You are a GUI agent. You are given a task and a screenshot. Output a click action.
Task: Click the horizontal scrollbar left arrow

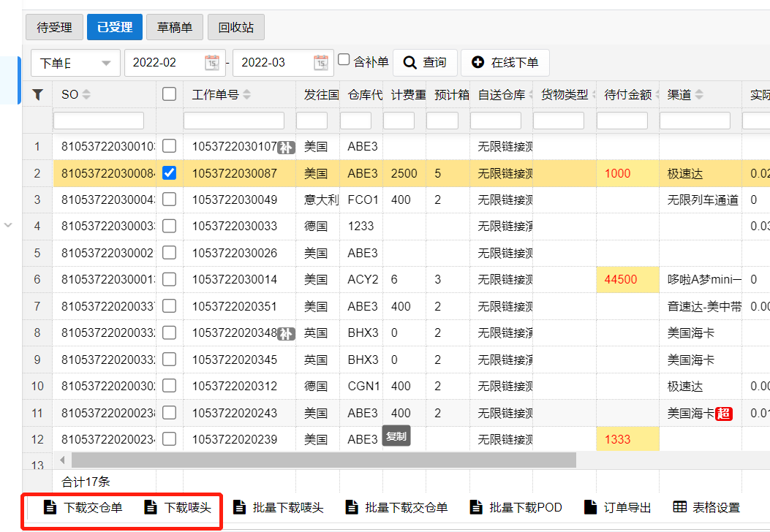(62, 460)
